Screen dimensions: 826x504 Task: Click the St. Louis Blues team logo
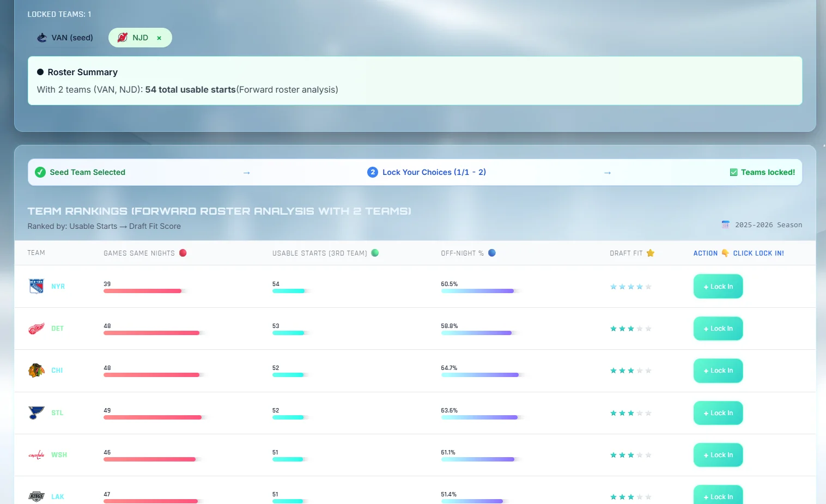(x=37, y=412)
